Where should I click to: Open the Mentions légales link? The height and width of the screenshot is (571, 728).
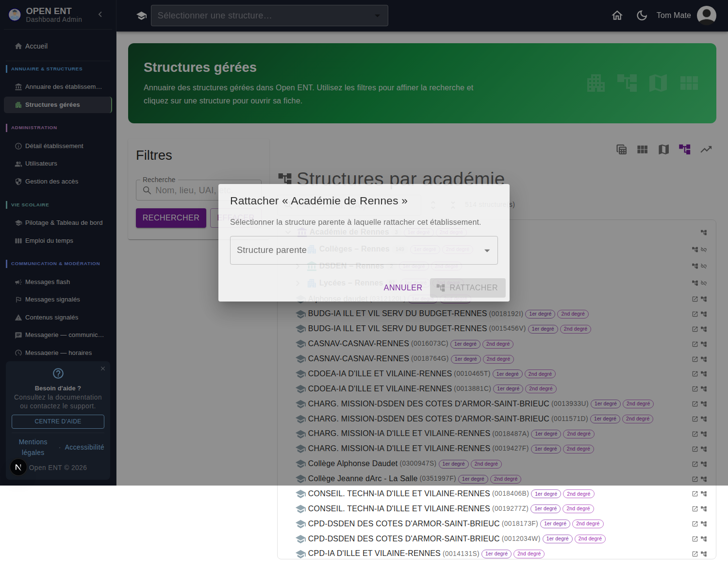[33, 447]
